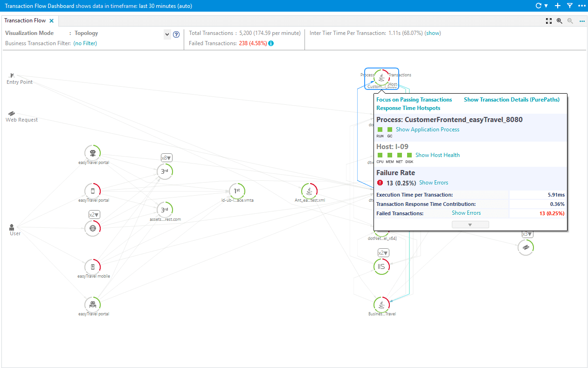
Task: Open the teal three-dot dashlet menu
Action: [x=582, y=21]
